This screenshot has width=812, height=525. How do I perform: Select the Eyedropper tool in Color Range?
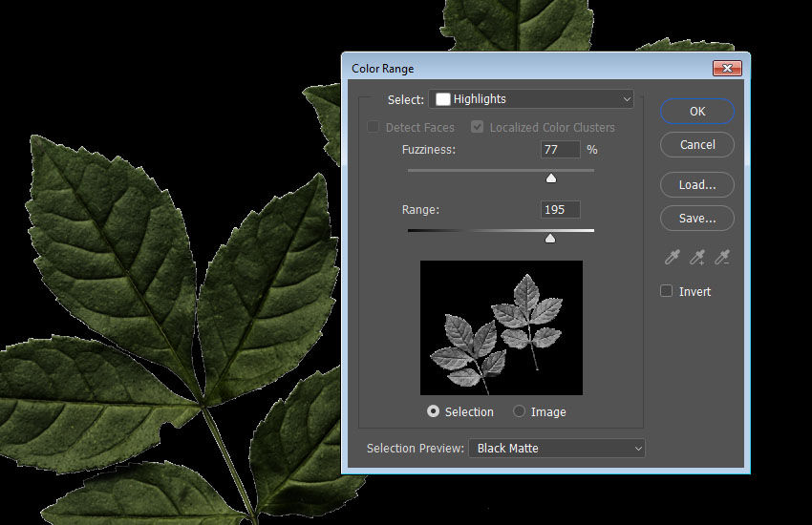(673, 257)
